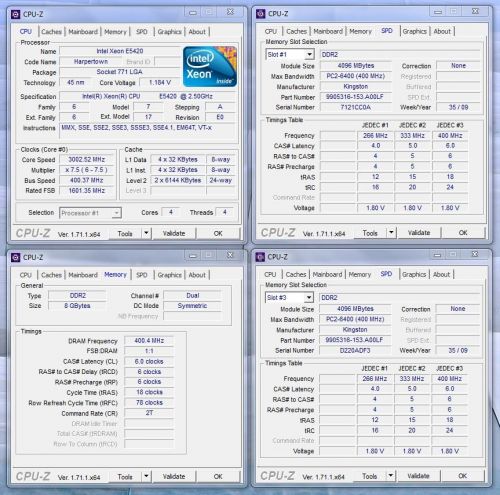Click the 1:1 FSB:DRAM ratio value
The height and width of the screenshot is (495, 500).
click(x=149, y=351)
